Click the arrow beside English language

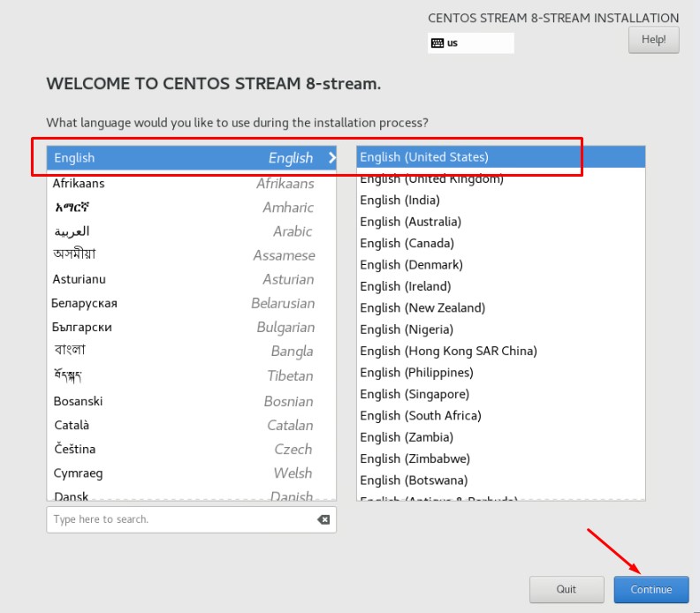click(331, 158)
